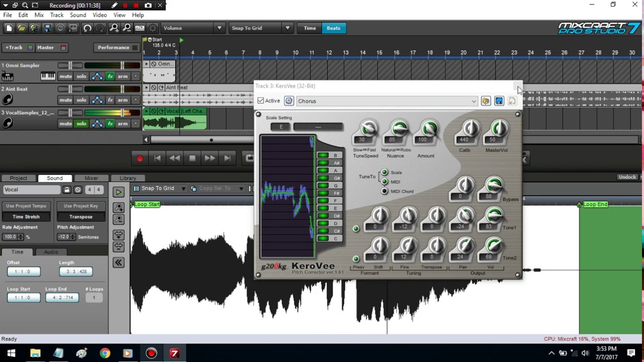
Task: Zoom in on waveform in Sound editor
Action: pos(118,207)
